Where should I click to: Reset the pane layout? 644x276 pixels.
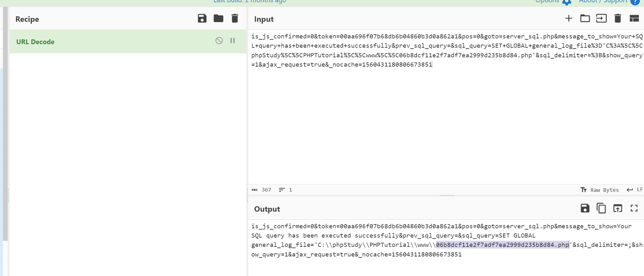(x=634, y=18)
